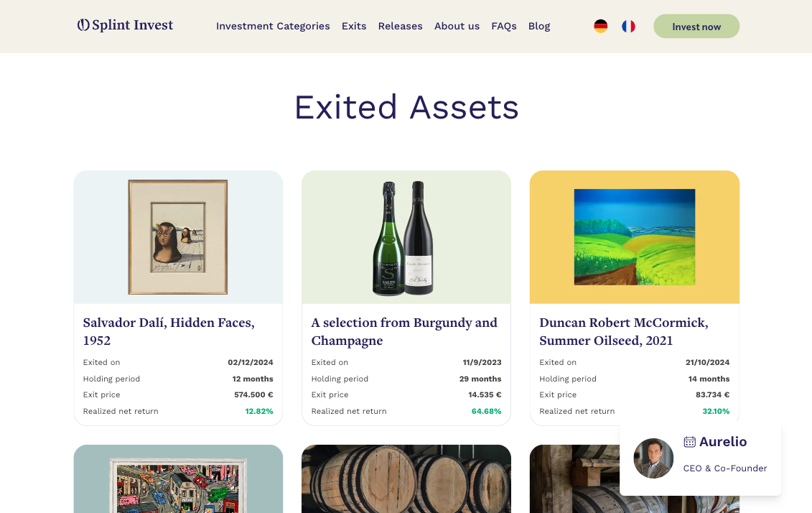Click the Summer Oilseed painting image
The width and height of the screenshot is (812, 513).
pos(634,236)
